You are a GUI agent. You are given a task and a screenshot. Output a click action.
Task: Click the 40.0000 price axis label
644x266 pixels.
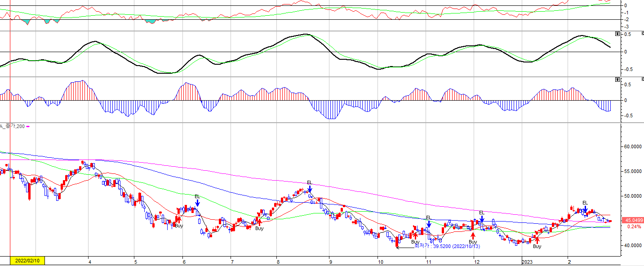point(633,246)
